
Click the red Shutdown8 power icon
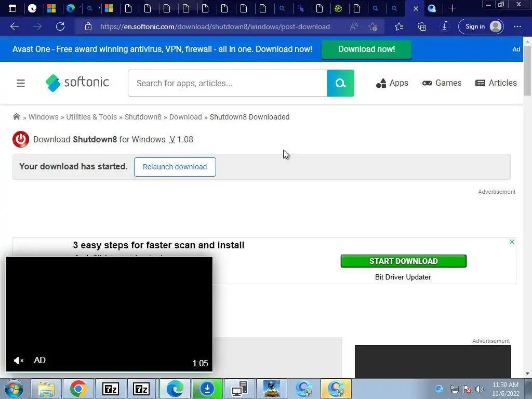21,139
